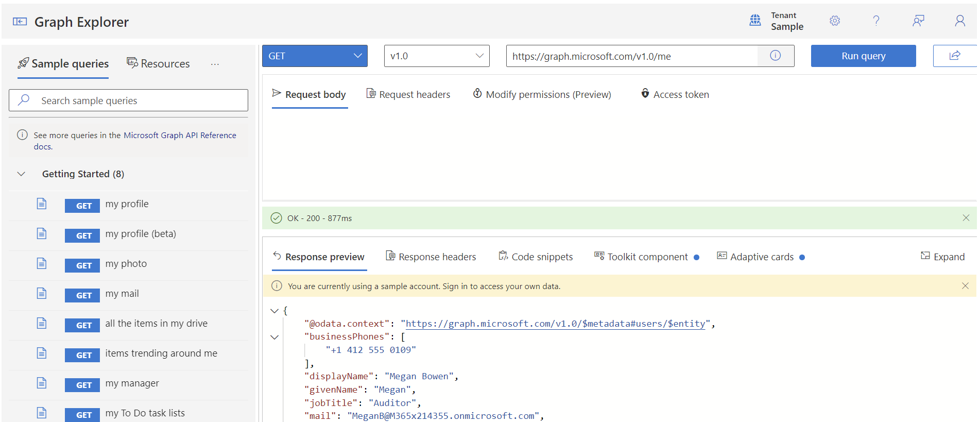This screenshot has width=980, height=422.
Task: Switch to Sample queries tab
Action: (x=63, y=64)
